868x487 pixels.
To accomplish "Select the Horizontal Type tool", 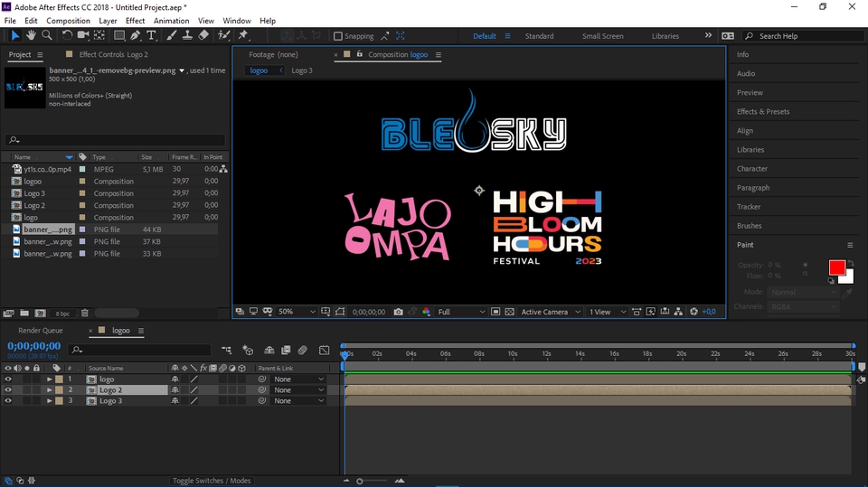I will point(151,36).
